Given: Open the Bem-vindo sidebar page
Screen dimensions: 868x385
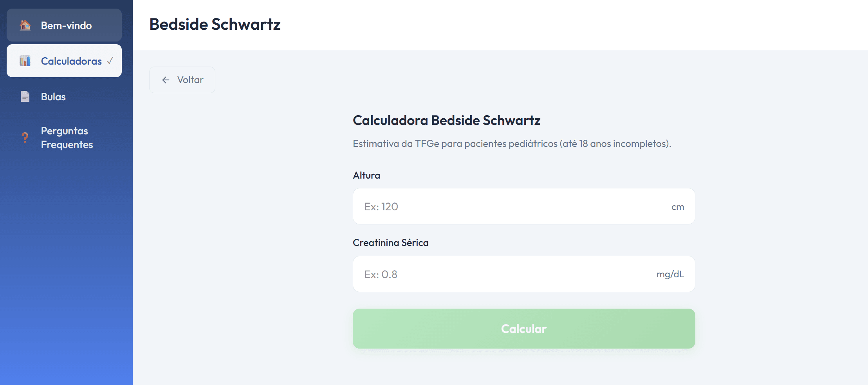Looking at the screenshot, I should coord(66,25).
